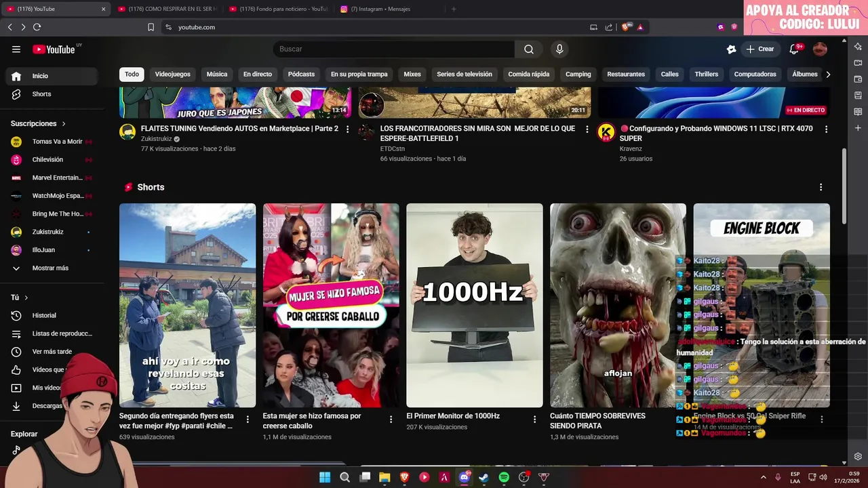The width and height of the screenshot is (868, 488).
Task: Open Historial in the sidebar
Action: (x=52, y=315)
